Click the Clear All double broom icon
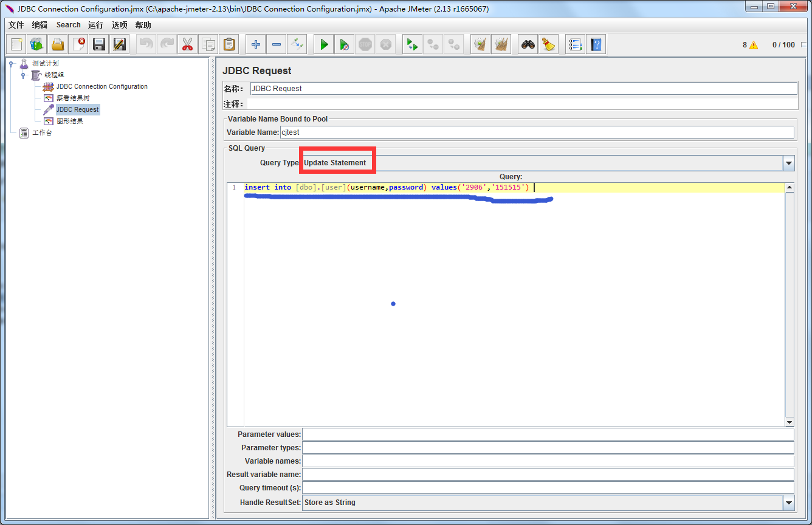Image resolution: width=812 pixels, height=525 pixels. [x=501, y=44]
